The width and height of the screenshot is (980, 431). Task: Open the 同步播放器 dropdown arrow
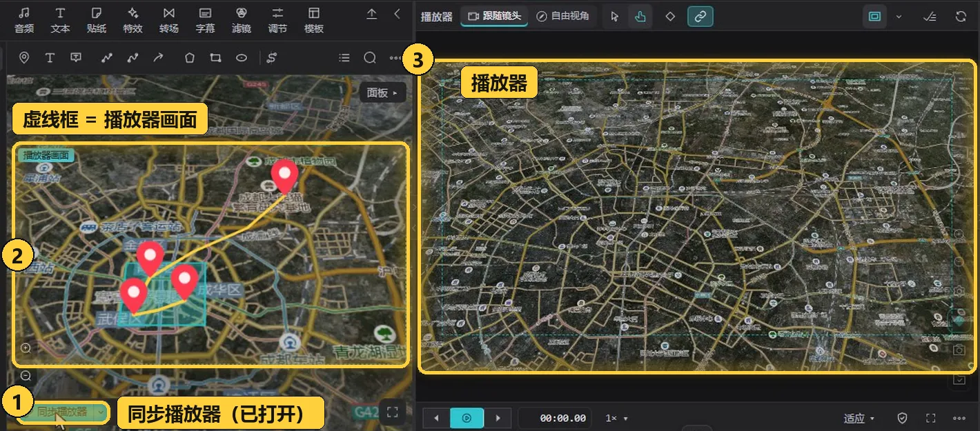(x=102, y=412)
